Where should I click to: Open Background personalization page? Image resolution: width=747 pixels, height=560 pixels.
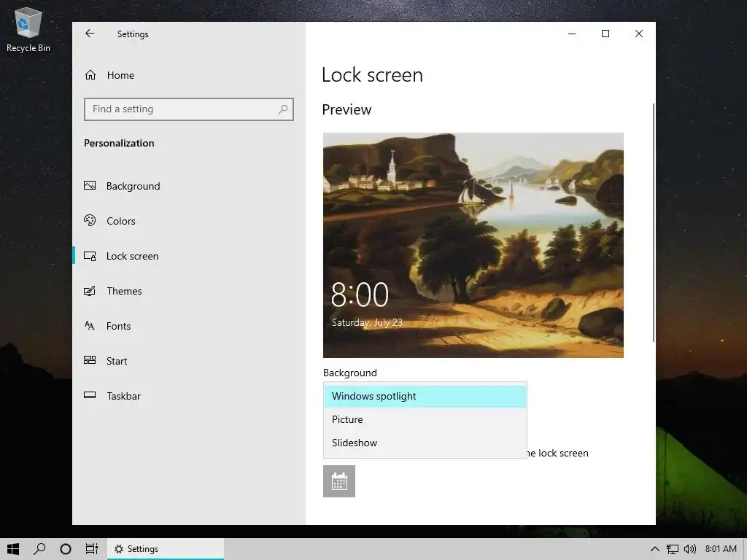click(x=189, y=186)
